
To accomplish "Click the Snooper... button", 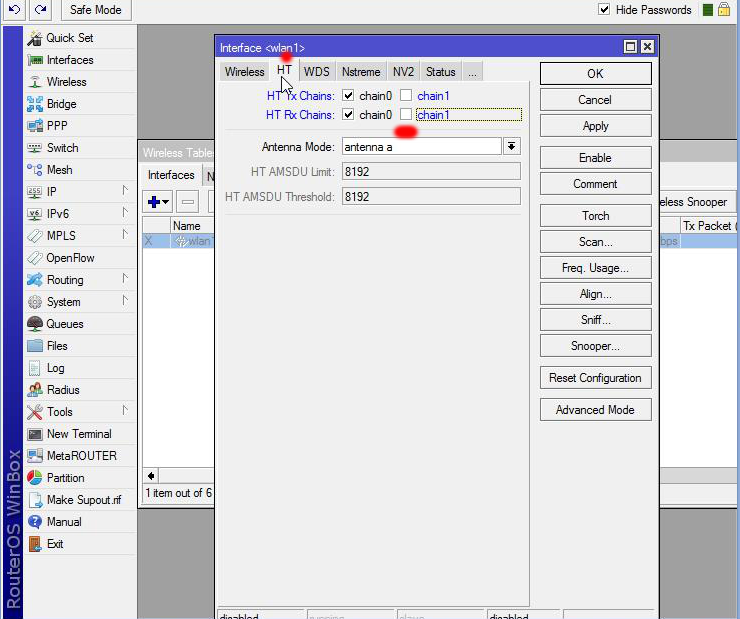I will point(596,346).
